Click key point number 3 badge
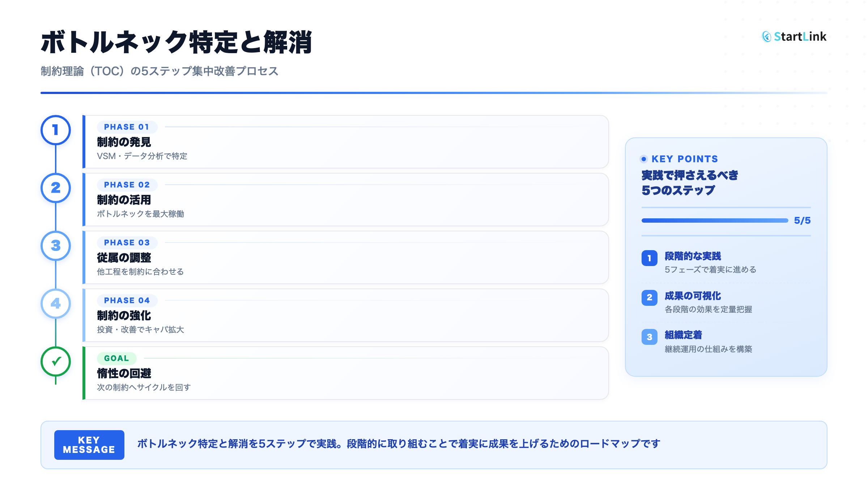Viewport: 868px width, 488px height. click(649, 337)
